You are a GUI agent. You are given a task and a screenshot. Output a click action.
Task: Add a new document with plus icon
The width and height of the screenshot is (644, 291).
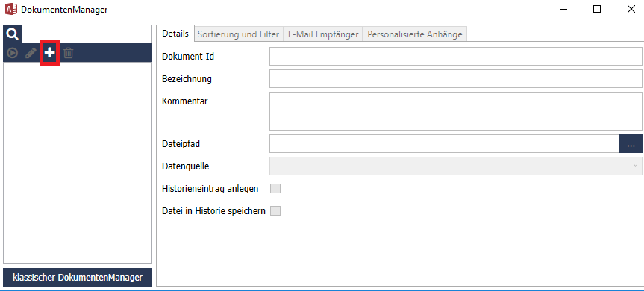(50, 52)
